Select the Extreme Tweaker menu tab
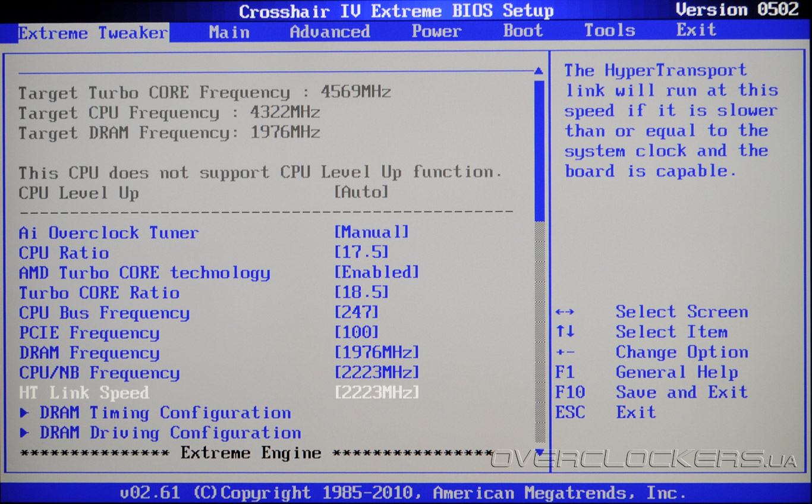The image size is (812, 504). pyautogui.click(x=93, y=33)
